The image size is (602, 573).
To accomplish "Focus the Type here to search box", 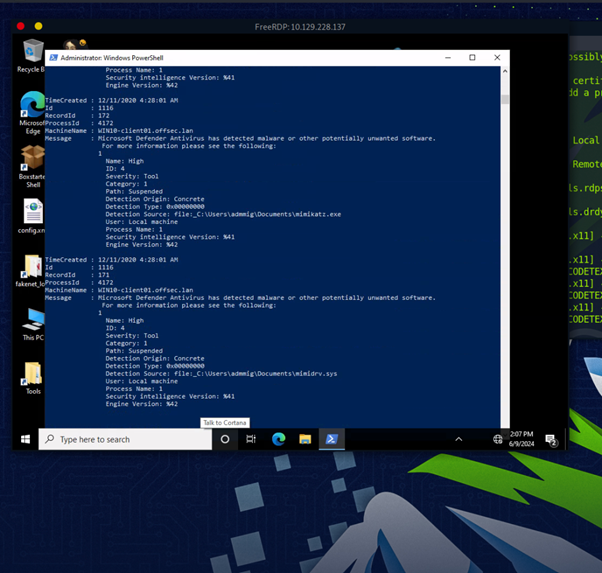I will pyautogui.click(x=125, y=439).
